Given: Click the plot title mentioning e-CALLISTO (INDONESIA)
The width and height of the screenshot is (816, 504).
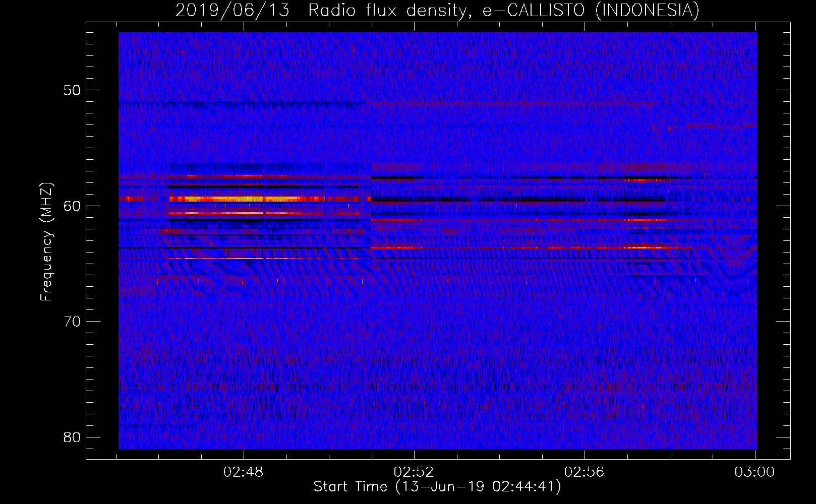Looking at the screenshot, I should [x=437, y=10].
